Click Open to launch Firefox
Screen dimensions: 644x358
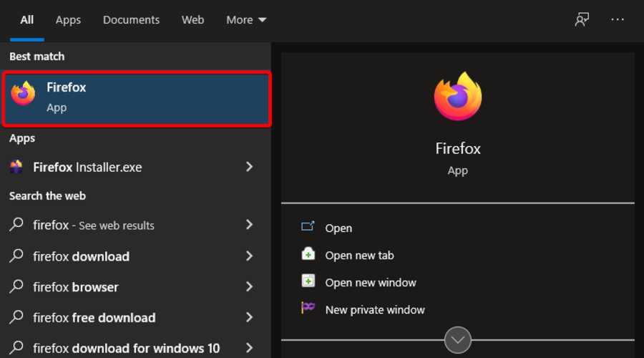click(338, 228)
